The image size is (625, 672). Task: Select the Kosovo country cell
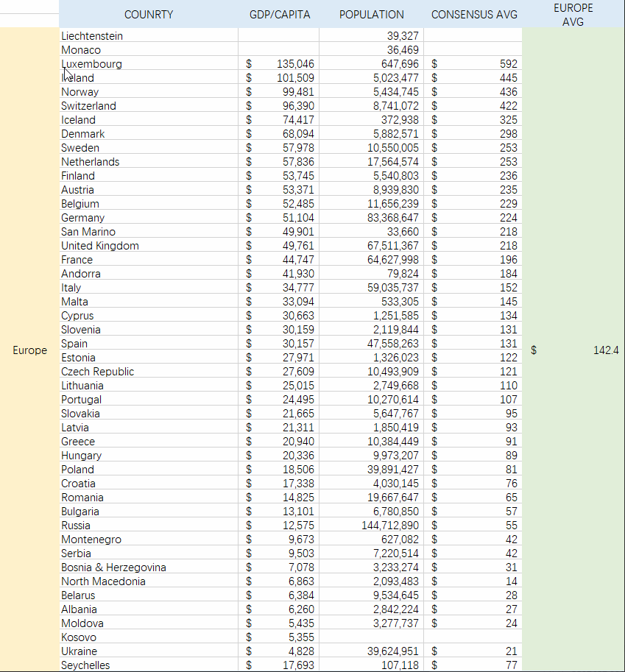148,637
